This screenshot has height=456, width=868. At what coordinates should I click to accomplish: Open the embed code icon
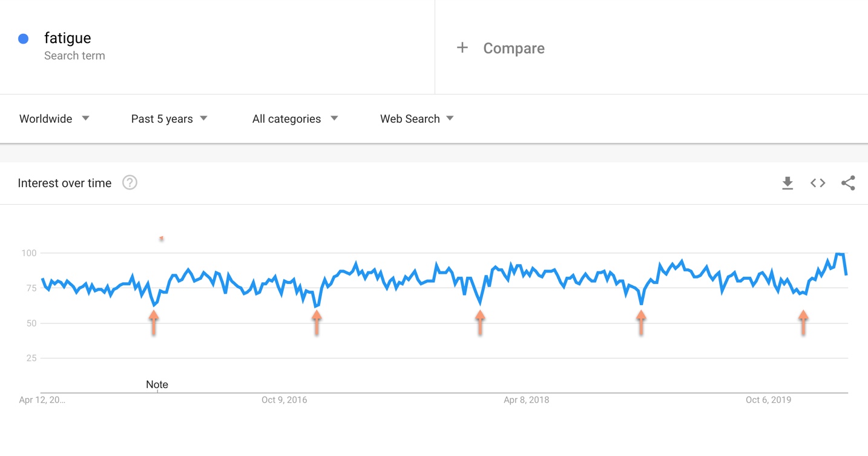pyautogui.click(x=818, y=183)
